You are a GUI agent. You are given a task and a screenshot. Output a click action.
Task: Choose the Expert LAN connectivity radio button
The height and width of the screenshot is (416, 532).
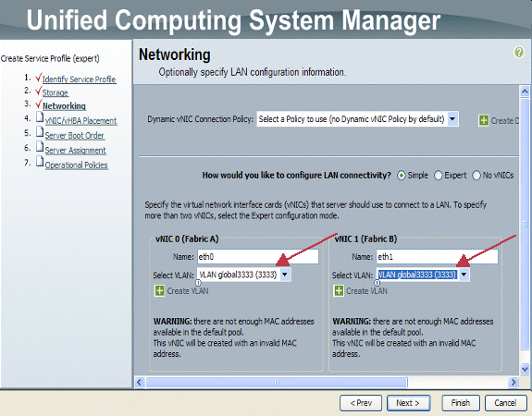tap(439, 176)
